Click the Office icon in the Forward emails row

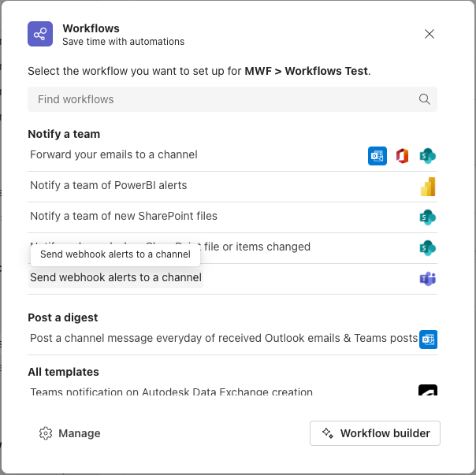click(x=403, y=156)
